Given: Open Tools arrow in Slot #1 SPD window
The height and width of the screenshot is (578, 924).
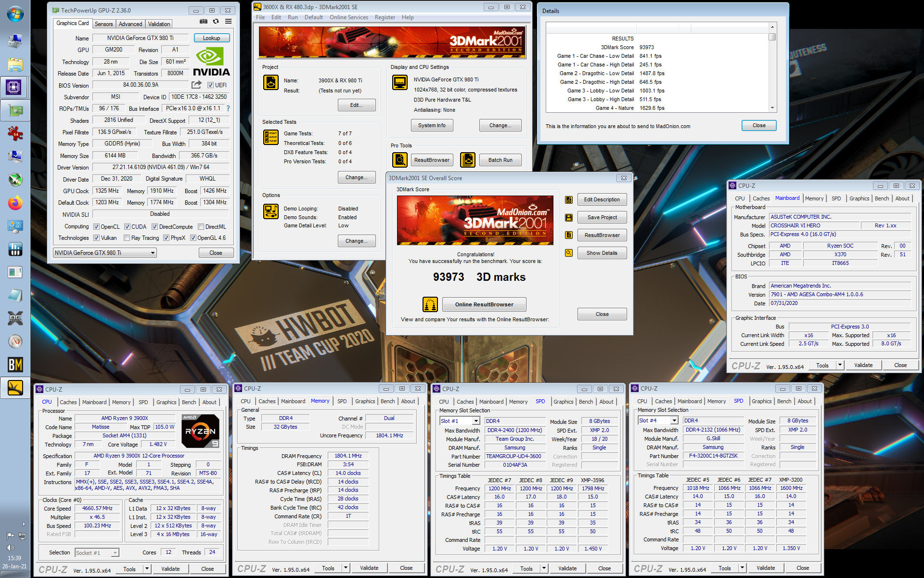Looking at the screenshot, I should pyautogui.click(x=544, y=569).
